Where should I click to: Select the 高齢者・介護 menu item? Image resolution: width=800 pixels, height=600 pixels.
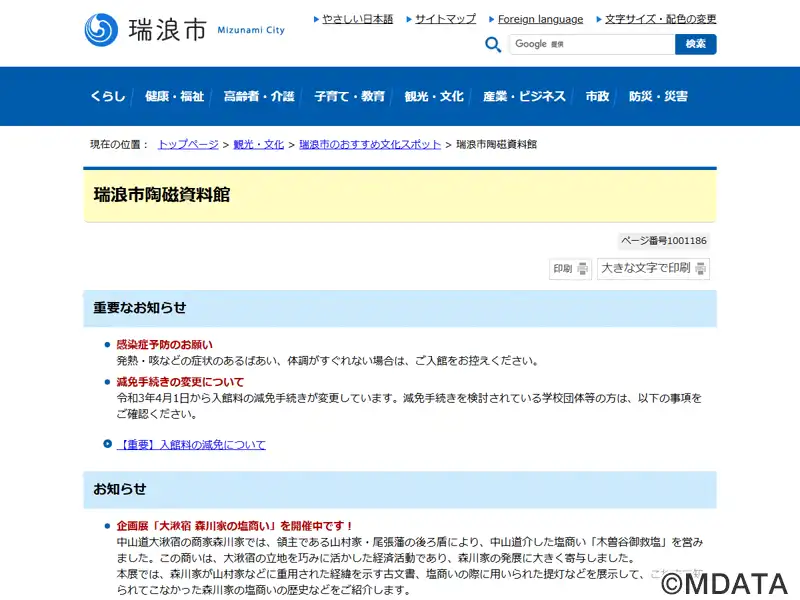[259, 96]
